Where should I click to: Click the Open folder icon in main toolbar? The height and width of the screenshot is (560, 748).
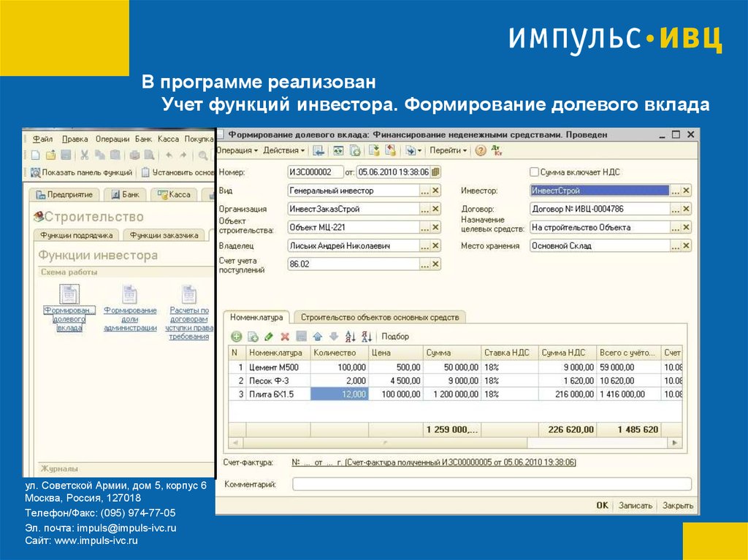pyautogui.click(x=50, y=155)
